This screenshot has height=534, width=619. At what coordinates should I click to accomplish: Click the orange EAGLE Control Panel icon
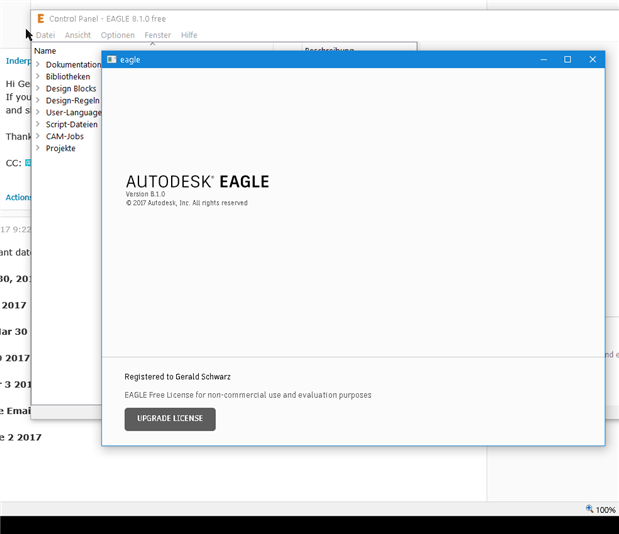pos(40,19)
